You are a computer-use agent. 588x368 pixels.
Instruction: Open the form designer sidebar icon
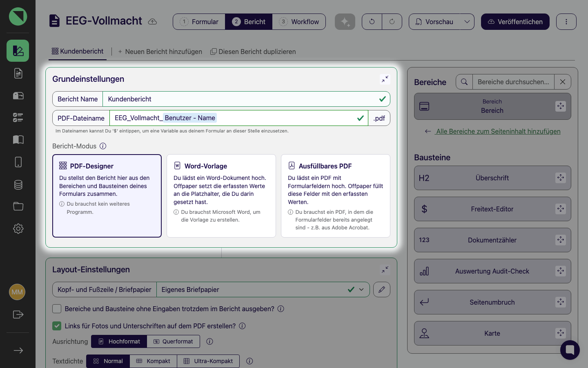click(x=18, y=51)
